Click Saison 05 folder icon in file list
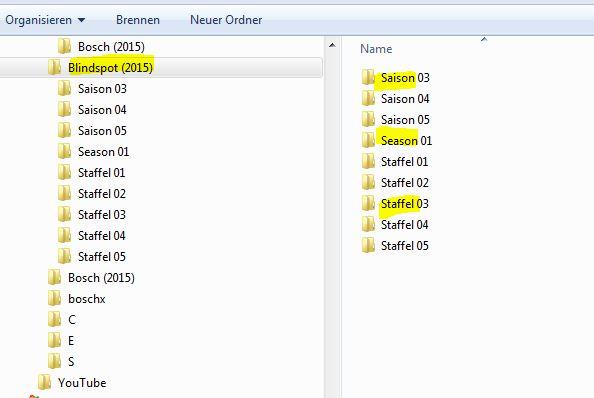Screen dimensions: 594x398 368,119
